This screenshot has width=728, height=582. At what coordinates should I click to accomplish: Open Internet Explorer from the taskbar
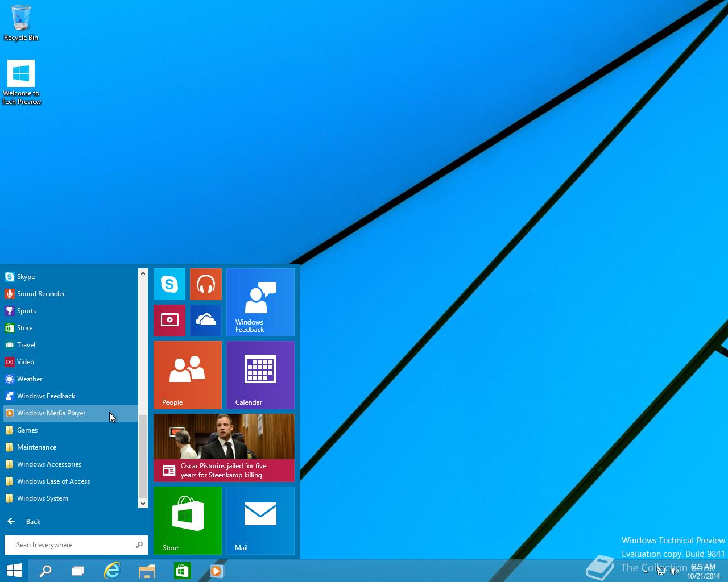coord(112,571)
